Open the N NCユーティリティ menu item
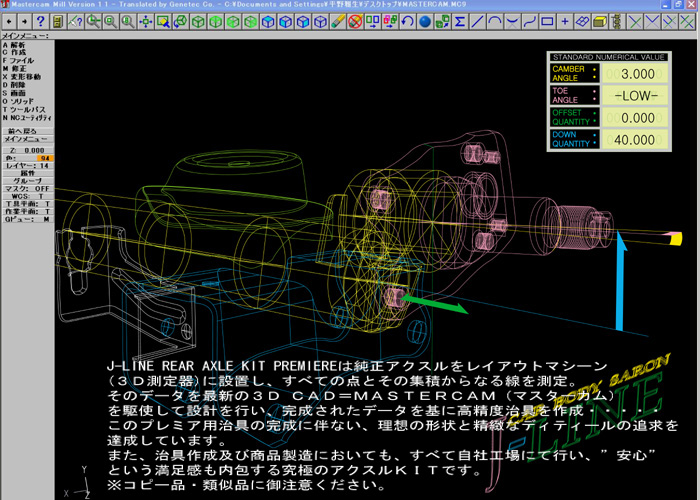 pyautogui.click(x=27, y=118)
